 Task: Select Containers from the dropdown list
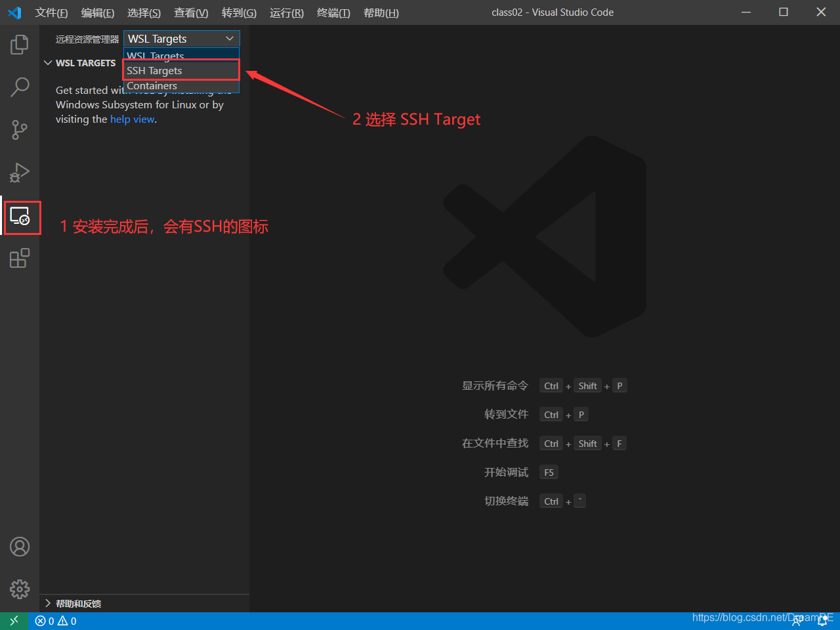click(181, 85)
